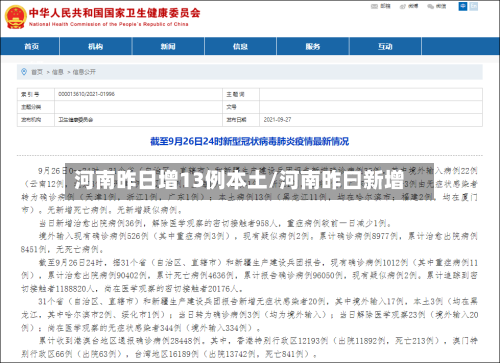Click the national emblem logo
The image size is (500, 363).
click(x=16, y=17)
